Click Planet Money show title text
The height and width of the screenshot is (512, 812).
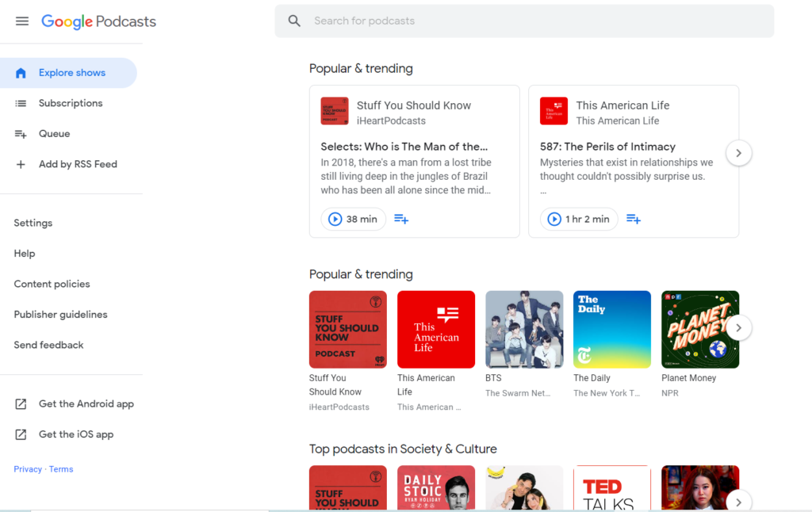[x=689, y=378]
